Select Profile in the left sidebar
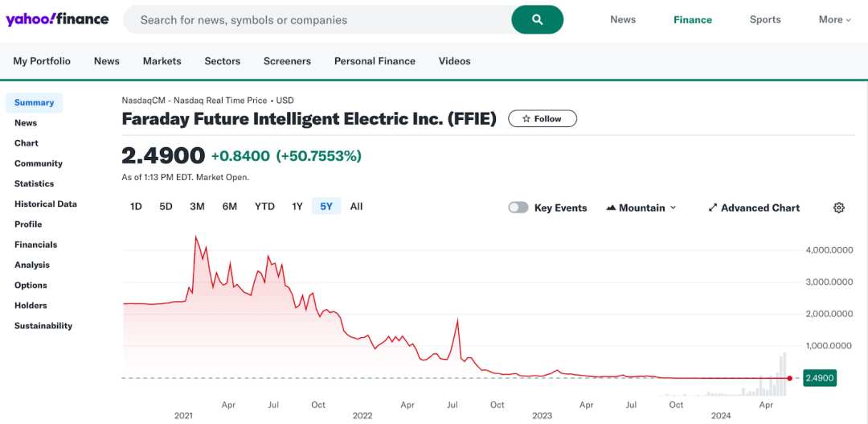This screenshot has height=424, width=868. (x=28, y=224)
